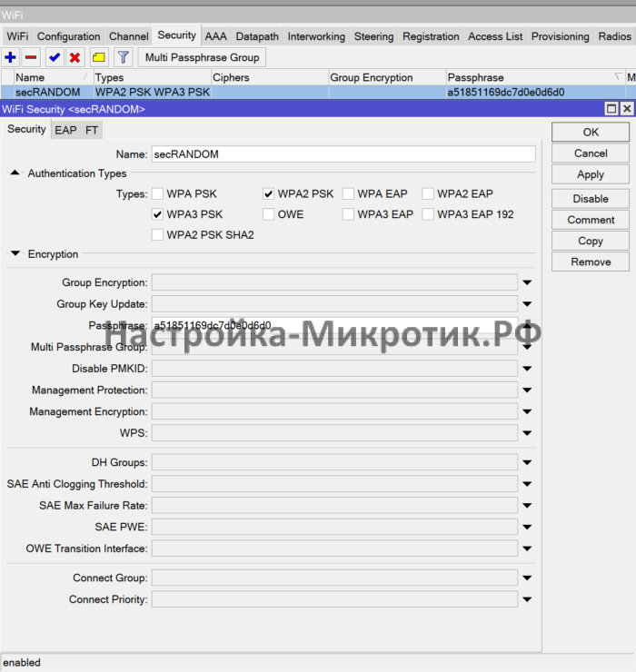
Task: Check the WPA2 PSK SHA2 checkbox
Action: tap(157, 235)
